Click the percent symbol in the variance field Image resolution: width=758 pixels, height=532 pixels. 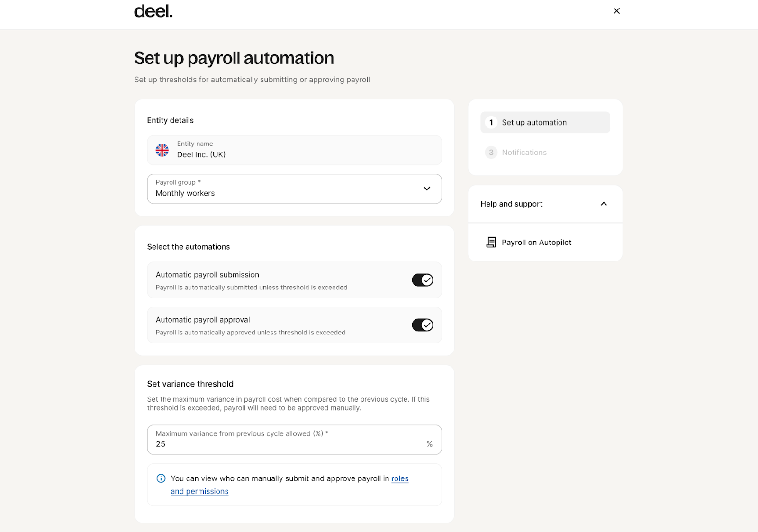[429, 444]
